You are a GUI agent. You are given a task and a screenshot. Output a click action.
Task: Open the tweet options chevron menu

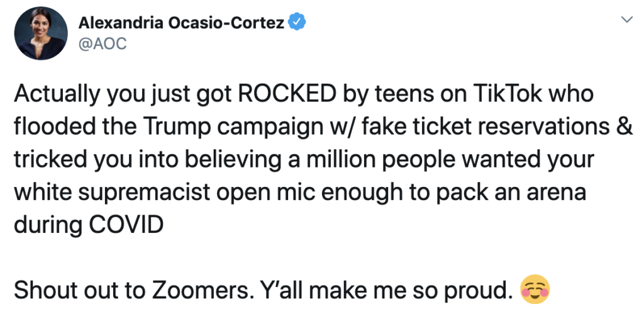pyautogui.click(x=626, y=20)
